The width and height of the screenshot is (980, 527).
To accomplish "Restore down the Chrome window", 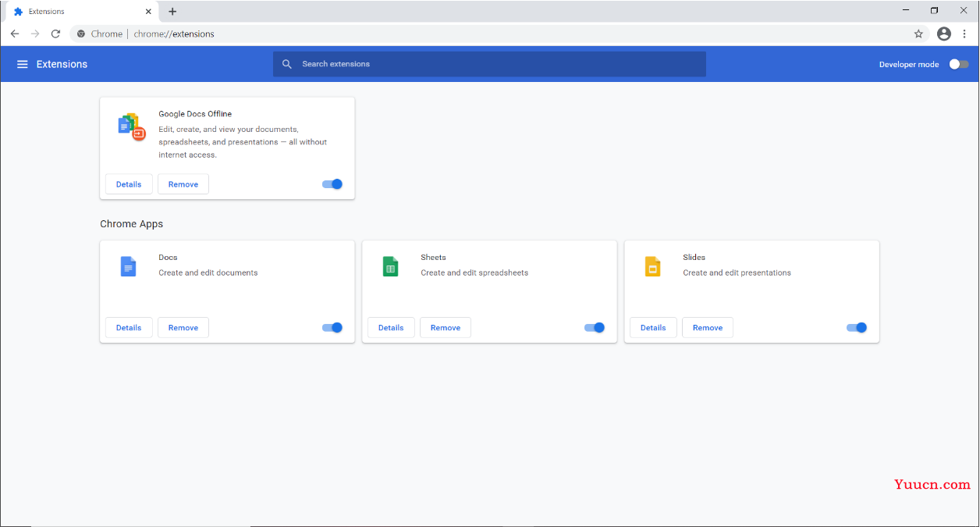I will pos(934,10).
